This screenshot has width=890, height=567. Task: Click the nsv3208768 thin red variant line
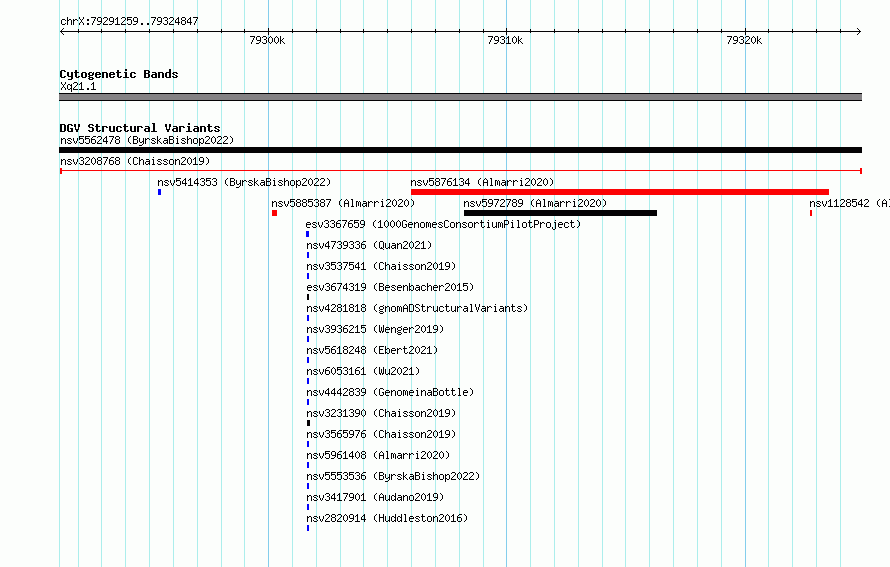(x=460, y=171)
